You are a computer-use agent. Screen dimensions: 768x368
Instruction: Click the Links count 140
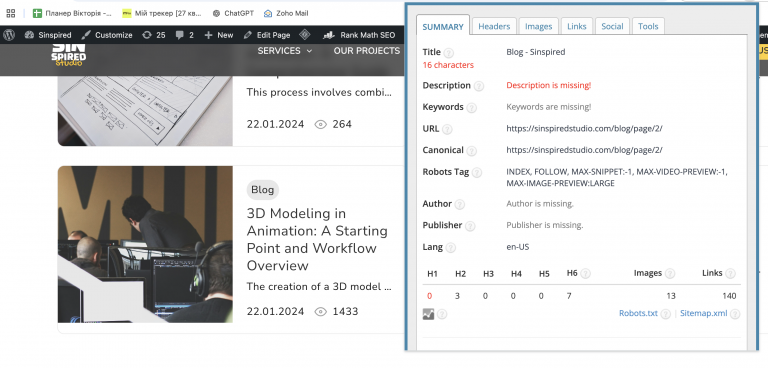(x=729, y=296)
